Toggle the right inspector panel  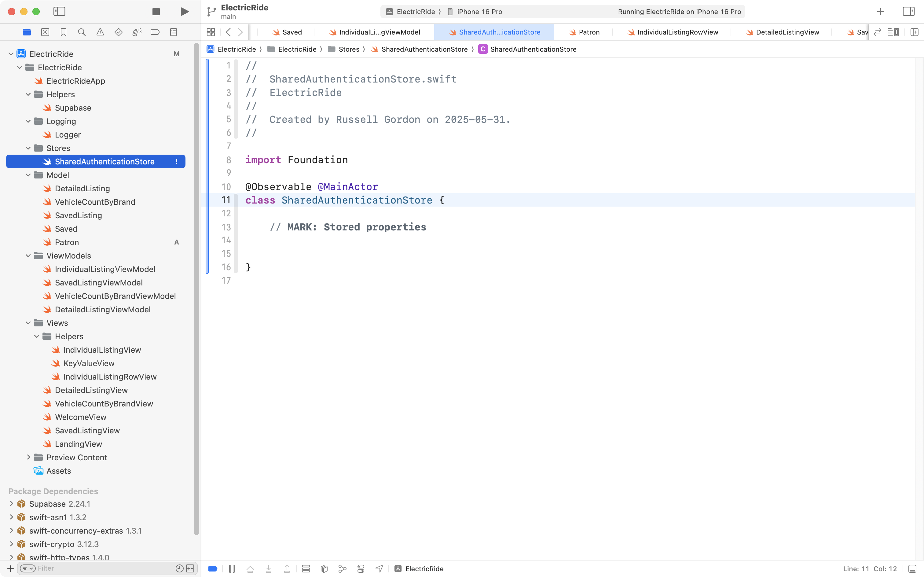pyautogui.click(x=908, y=11)
